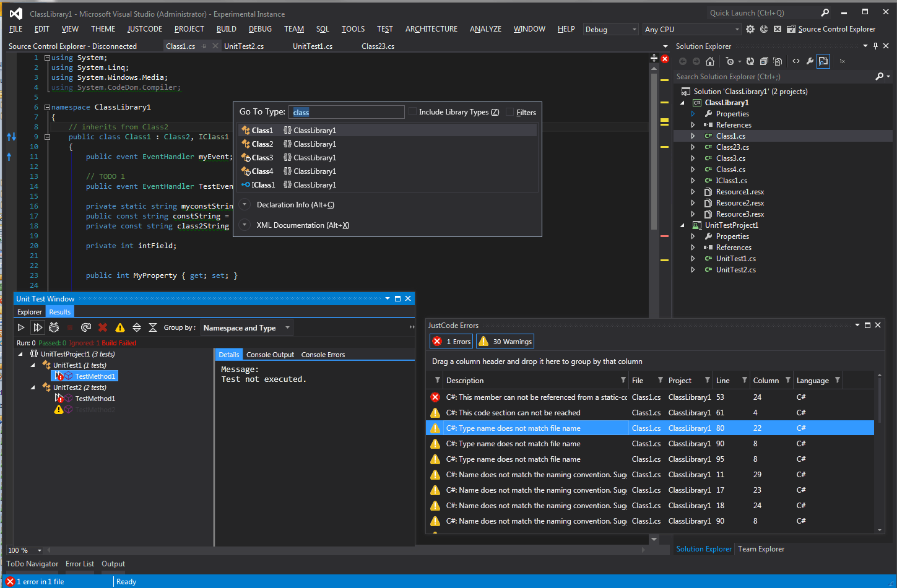Expand Class23.cs node in Solution Explorer

click(x=693, y=147)
